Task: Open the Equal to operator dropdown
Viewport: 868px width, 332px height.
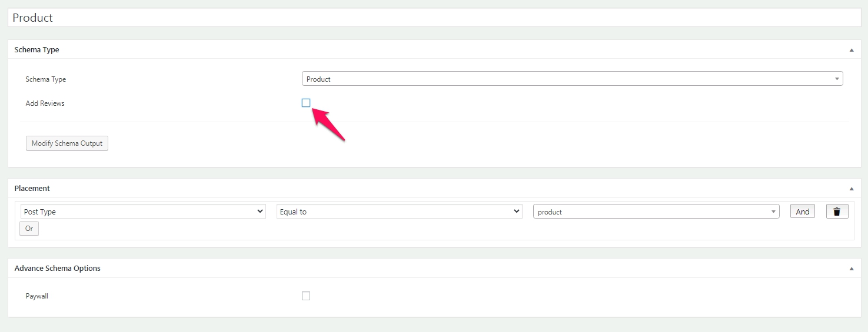Action: point(400,212)
